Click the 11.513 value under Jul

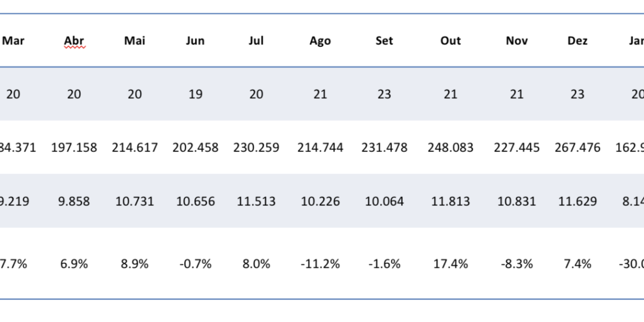pos(256,201)
